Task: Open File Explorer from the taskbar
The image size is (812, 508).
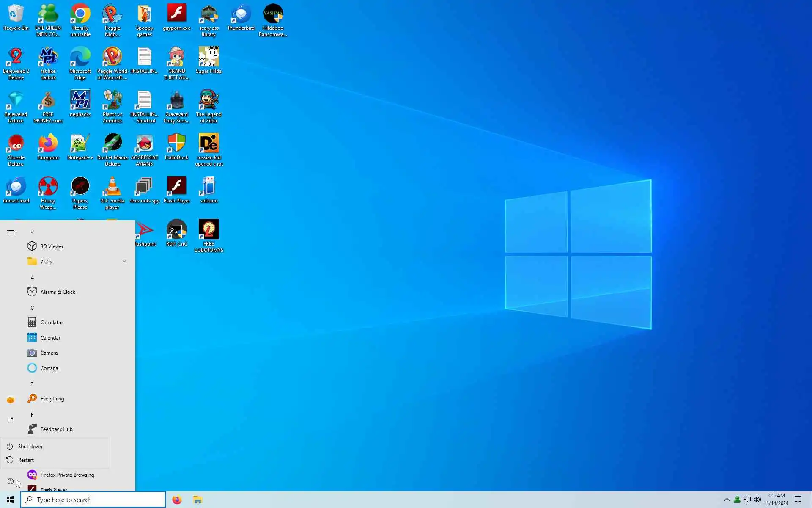Action: pyautogui.click(x=198, y=500)
